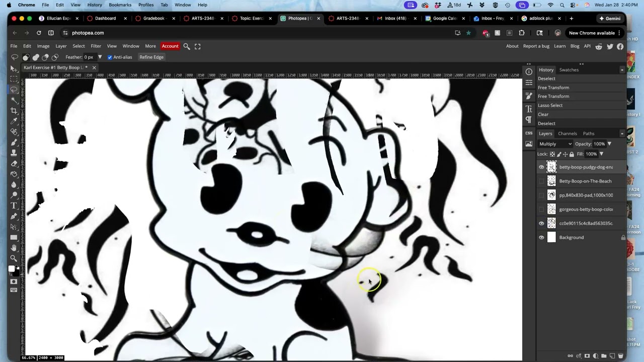Open the History panel options menu
The height and width of the screenshot is (362, 644).
622,70
